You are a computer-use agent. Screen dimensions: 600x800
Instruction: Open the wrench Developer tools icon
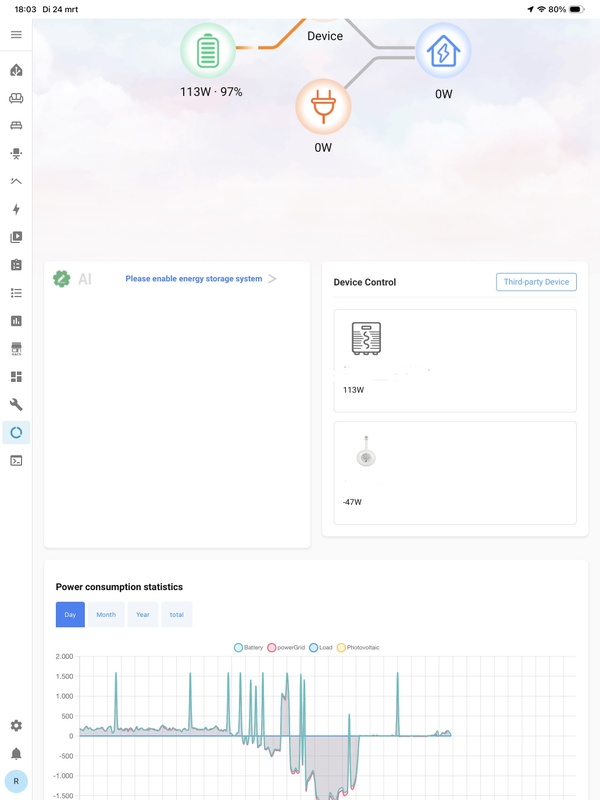tap(16, 405)
